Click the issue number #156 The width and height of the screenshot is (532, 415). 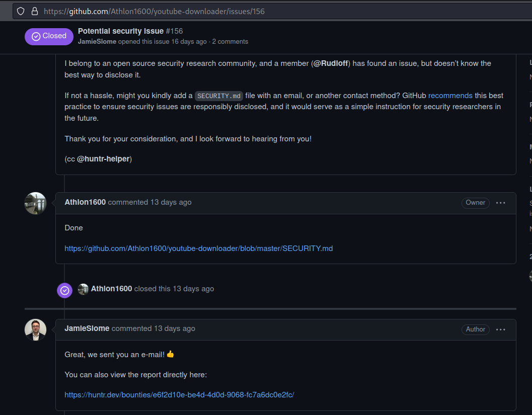(x=174, y=31)
